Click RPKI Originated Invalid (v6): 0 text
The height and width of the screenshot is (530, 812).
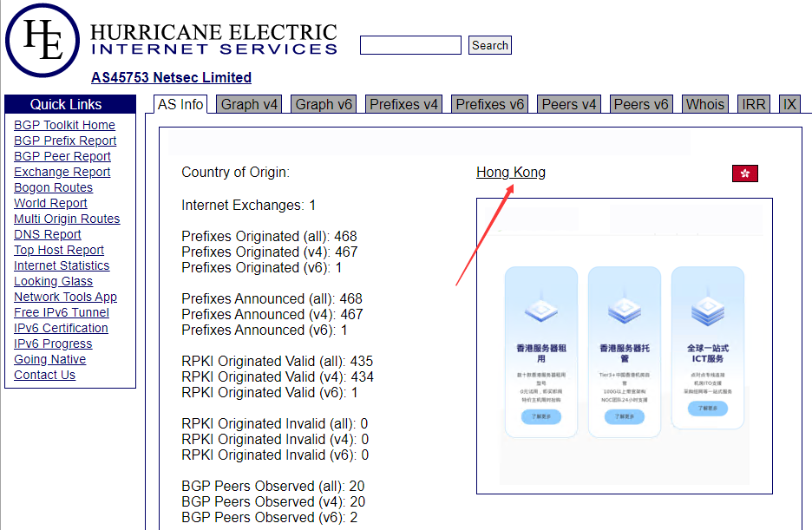click(276, 455)
